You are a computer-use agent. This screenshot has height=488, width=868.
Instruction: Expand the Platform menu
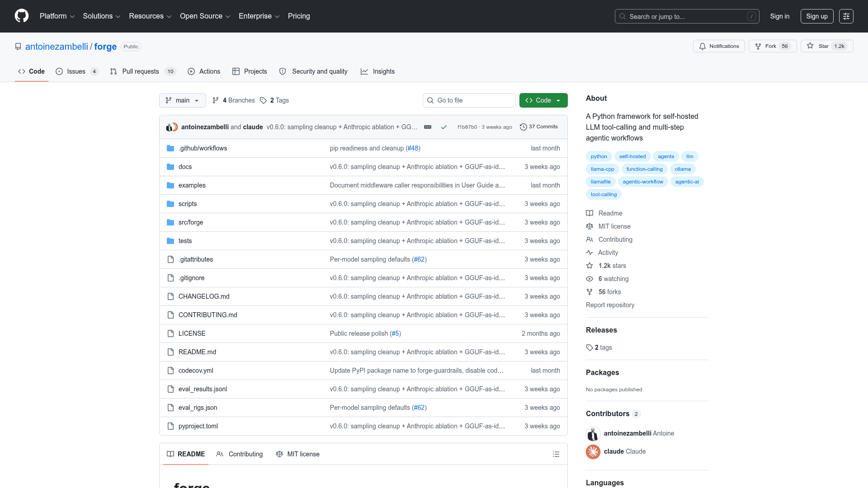57,16
